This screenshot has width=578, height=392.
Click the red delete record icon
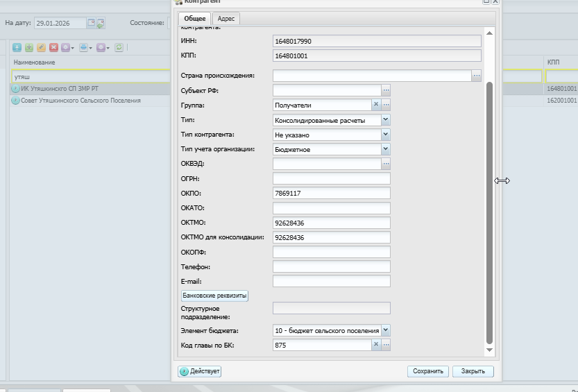[x=54, y=48]
